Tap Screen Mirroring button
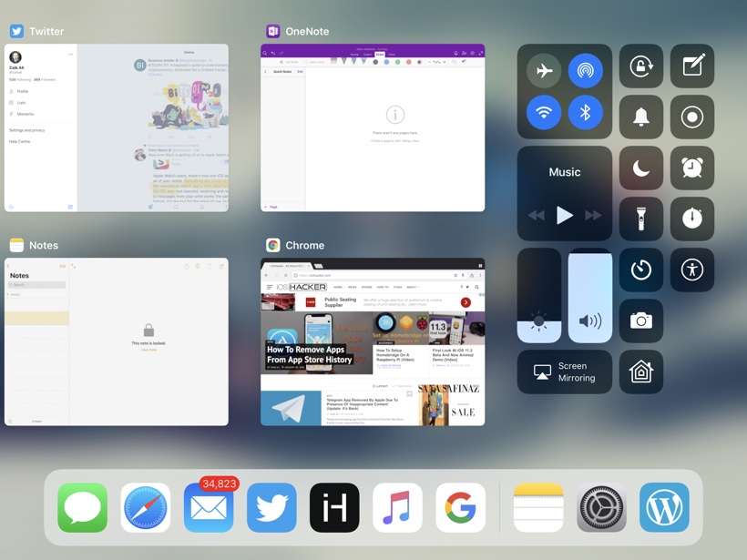747x560 pixels. [565, 372]
